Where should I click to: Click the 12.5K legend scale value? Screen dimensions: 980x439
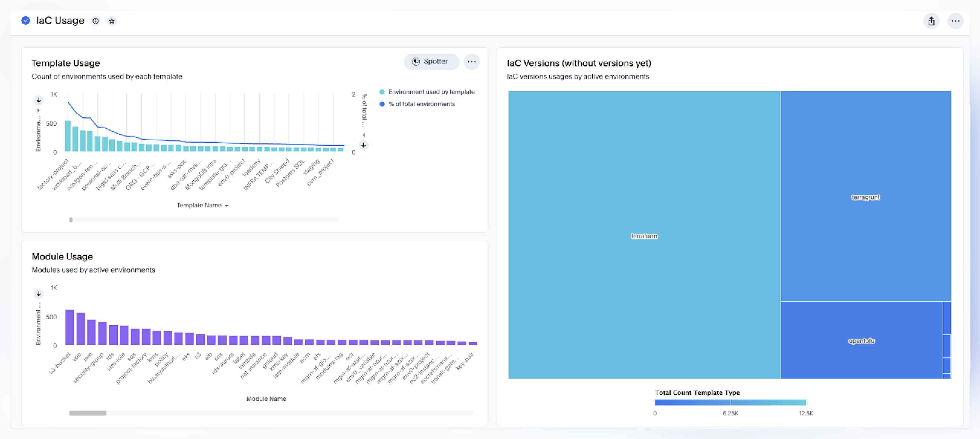[x=806, y=413]
